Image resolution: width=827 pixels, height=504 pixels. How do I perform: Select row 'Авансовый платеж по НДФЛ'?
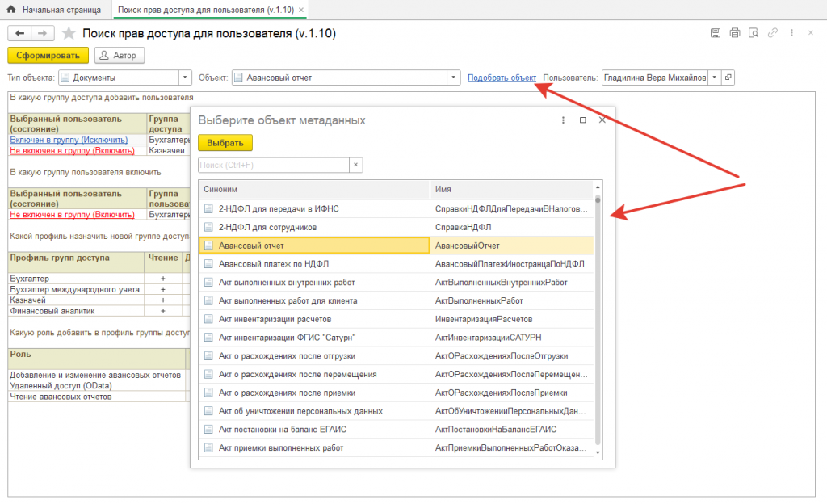396,264
